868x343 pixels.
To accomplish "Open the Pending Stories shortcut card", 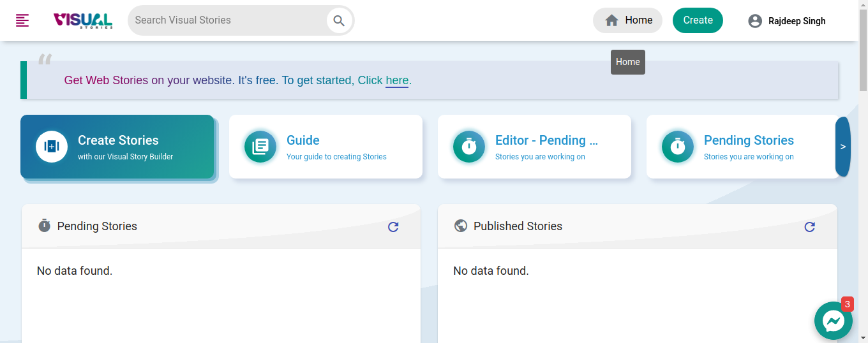I will click(x=742, y=147).
